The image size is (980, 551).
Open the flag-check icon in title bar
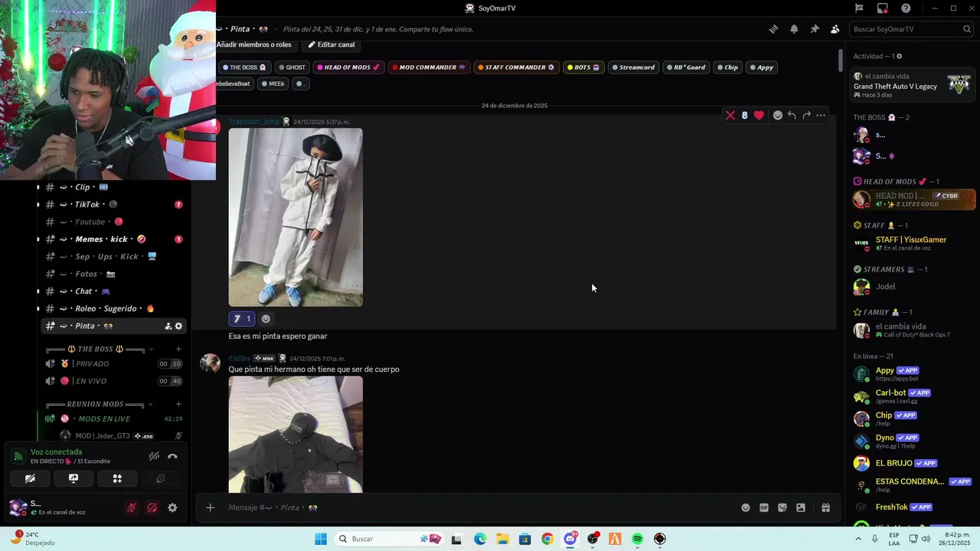(859, 8)
